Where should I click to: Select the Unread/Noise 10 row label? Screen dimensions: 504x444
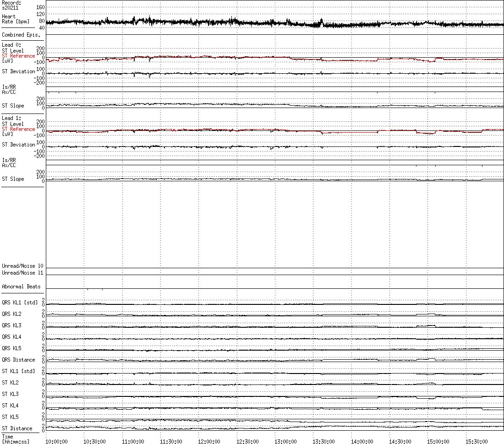coord(22,266)
